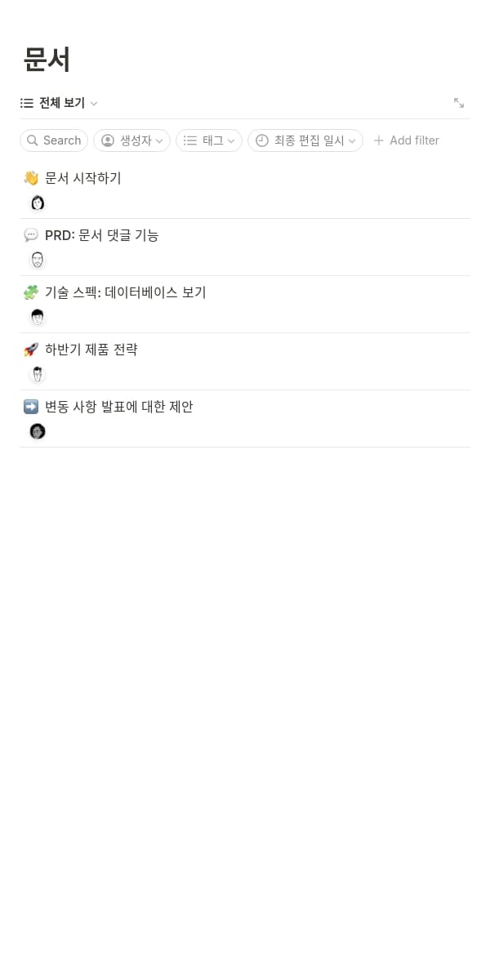This screenshot has width=490, height=980.
Task: Click the waving hand emoji icon
Action: click(x=31, y=178)
